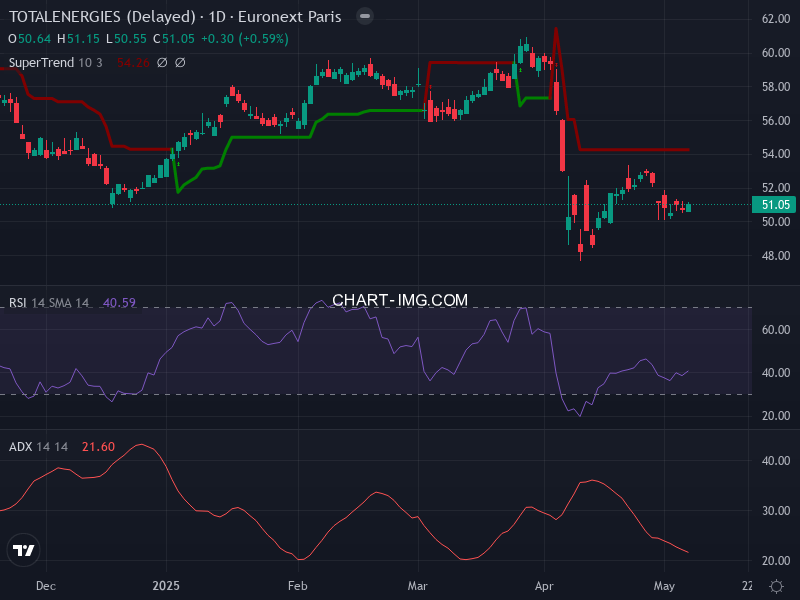Viewport: 800px width, 600px height.
Task: Click SuperTrend value 54.26
Action: pyautogui.click(x=133, y=63)
